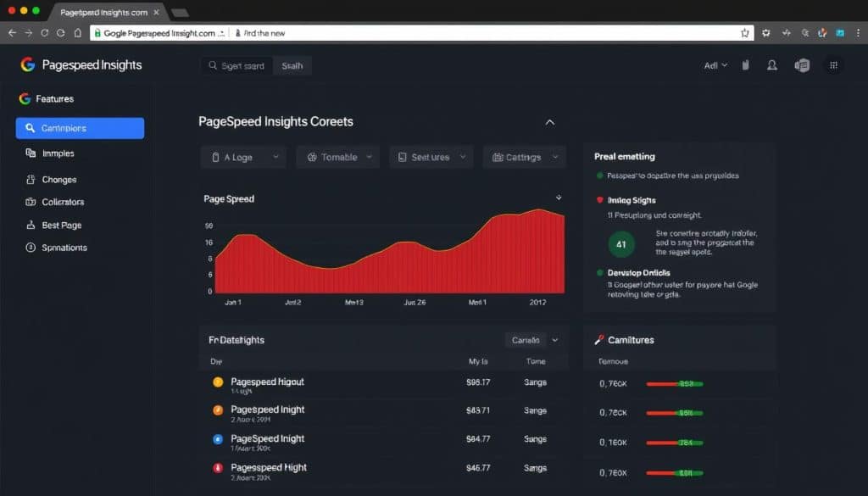Click the $84.77 value
The width and height of the screenshot is (868, 496).
tap(478, 439)
